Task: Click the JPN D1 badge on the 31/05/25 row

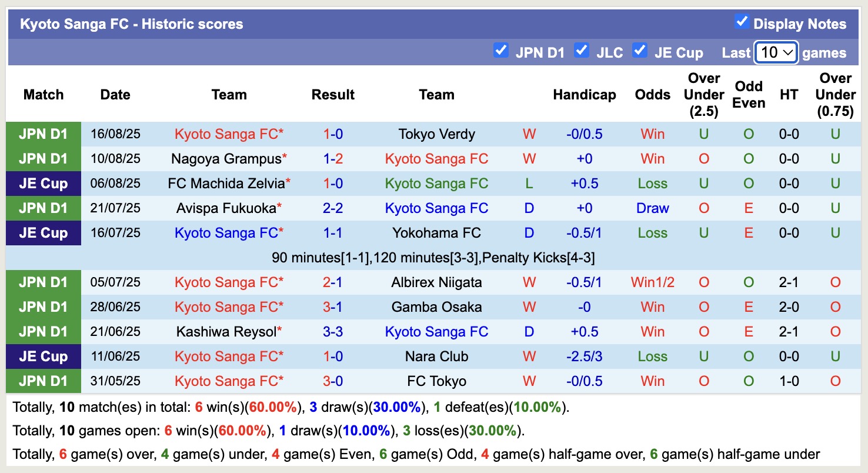Action: pos(43,381)
